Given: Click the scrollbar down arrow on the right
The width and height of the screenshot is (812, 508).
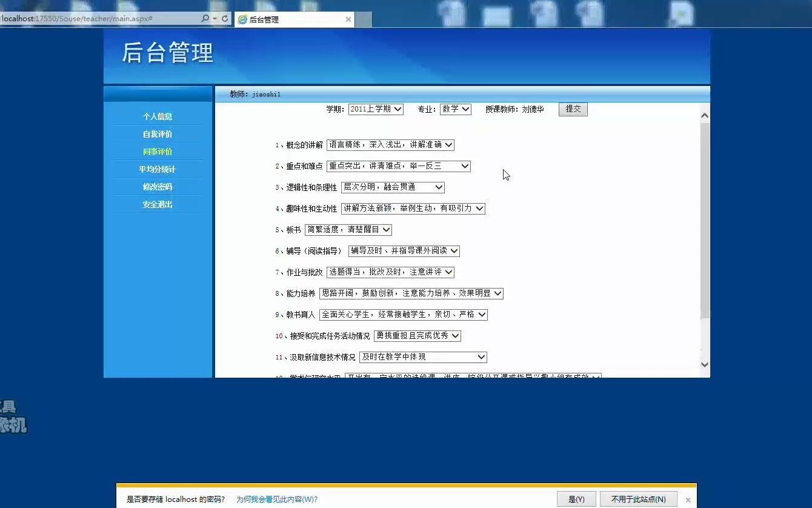Looking at the screenshot, I should [704, 364].
